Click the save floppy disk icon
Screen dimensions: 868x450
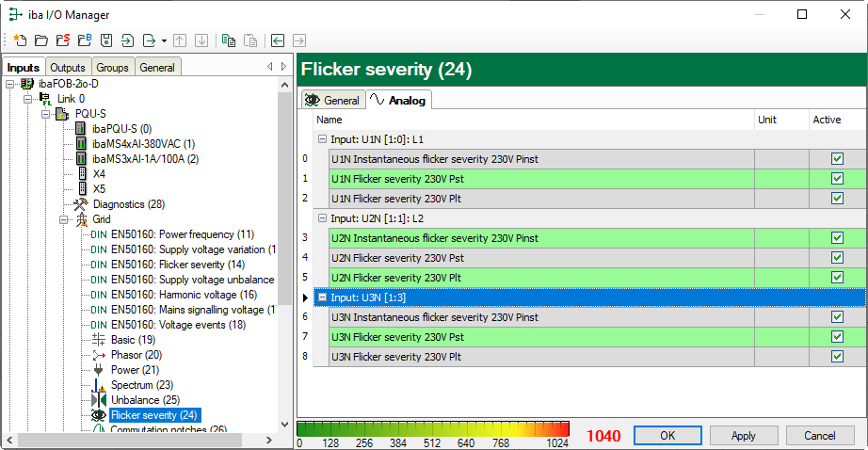(x=105, y=40)
